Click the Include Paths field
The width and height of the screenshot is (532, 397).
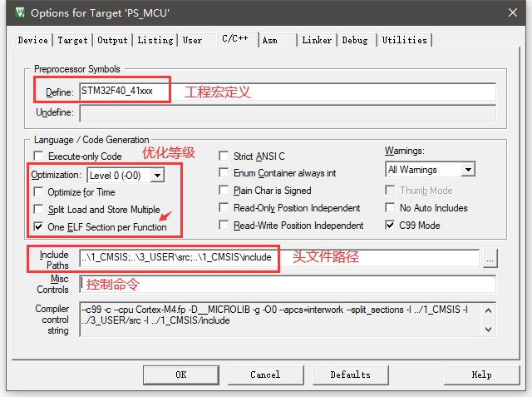279,258
